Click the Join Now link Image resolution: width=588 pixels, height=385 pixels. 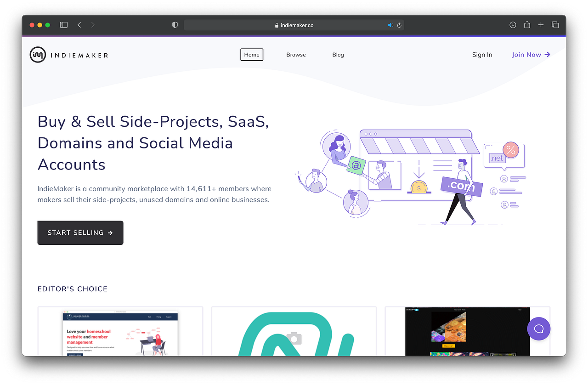[x=531, y=54]
